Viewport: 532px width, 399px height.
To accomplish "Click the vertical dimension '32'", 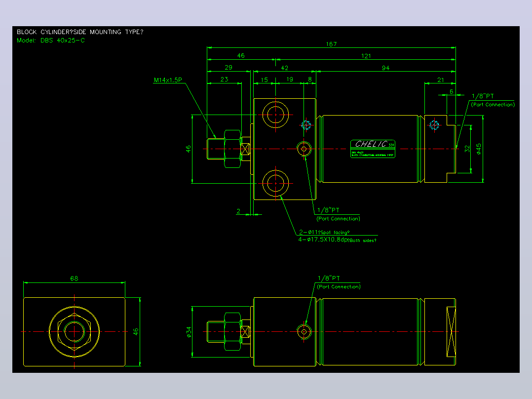I will tap(467, 149).
